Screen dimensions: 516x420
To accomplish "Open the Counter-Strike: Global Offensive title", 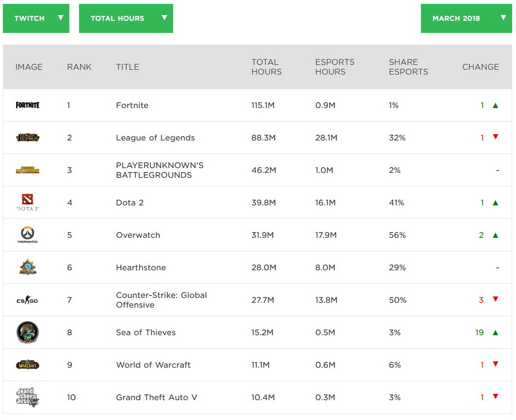I will 161,300.
